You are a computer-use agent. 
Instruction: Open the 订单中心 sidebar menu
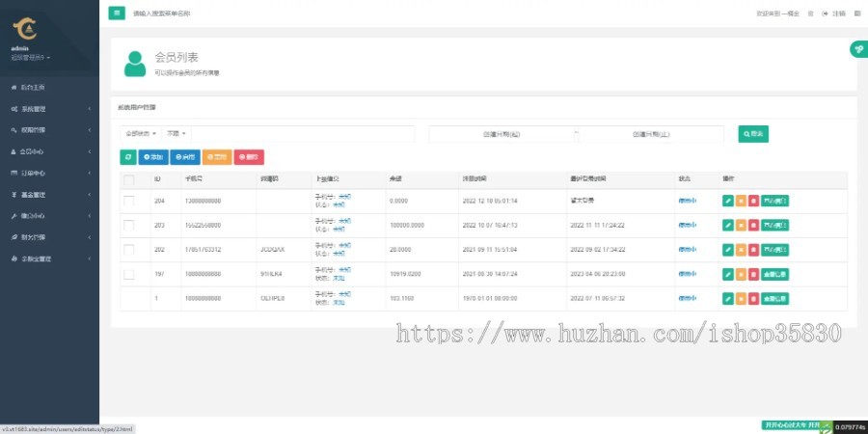point(50,174)
